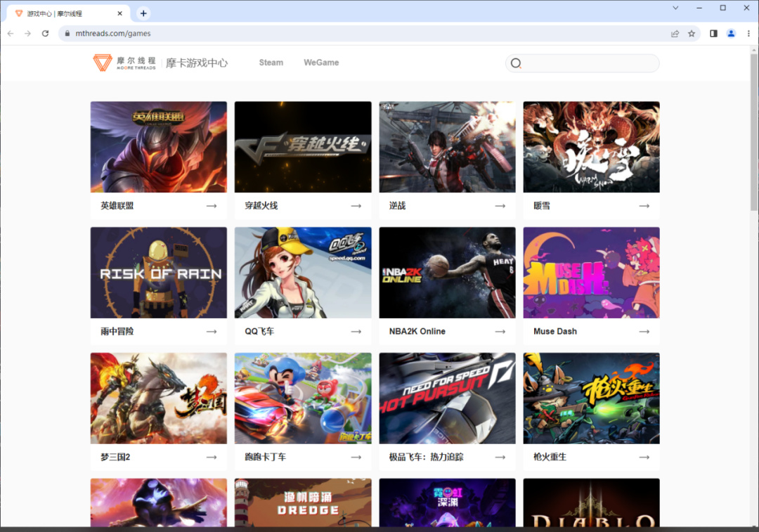Go back using browser back arrow

11,34
